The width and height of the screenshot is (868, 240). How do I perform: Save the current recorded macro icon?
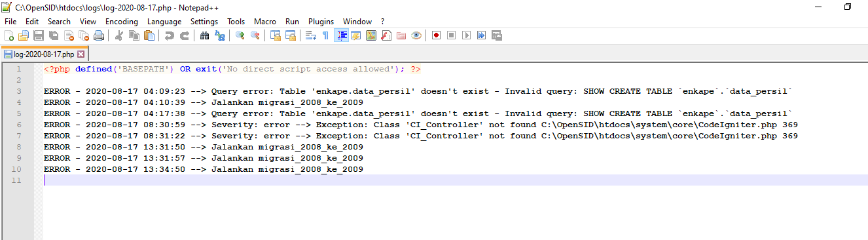(496, 35)
